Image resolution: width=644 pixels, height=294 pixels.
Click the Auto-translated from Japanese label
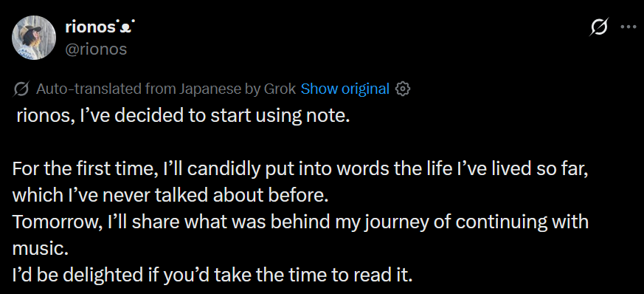[165, 89]
